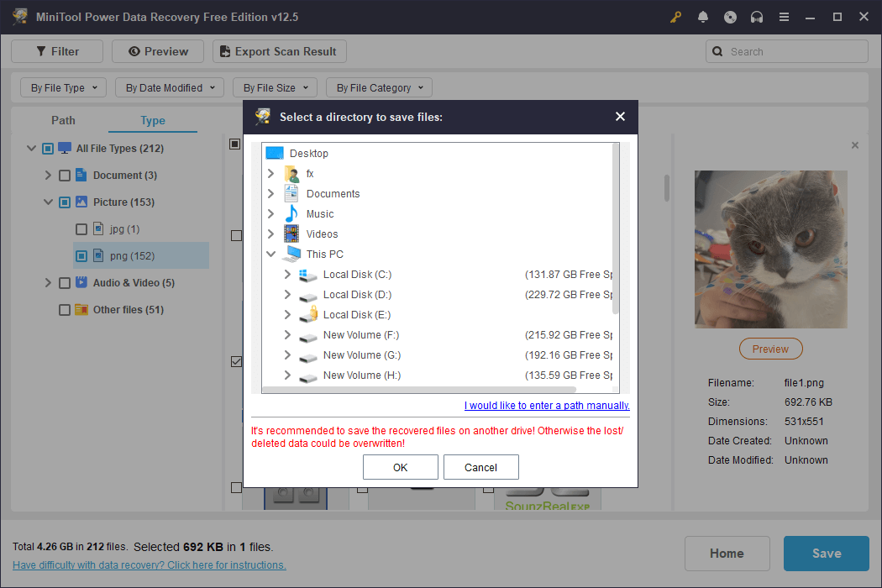
Task: Expand the Documents folder node
Action: 271,193
